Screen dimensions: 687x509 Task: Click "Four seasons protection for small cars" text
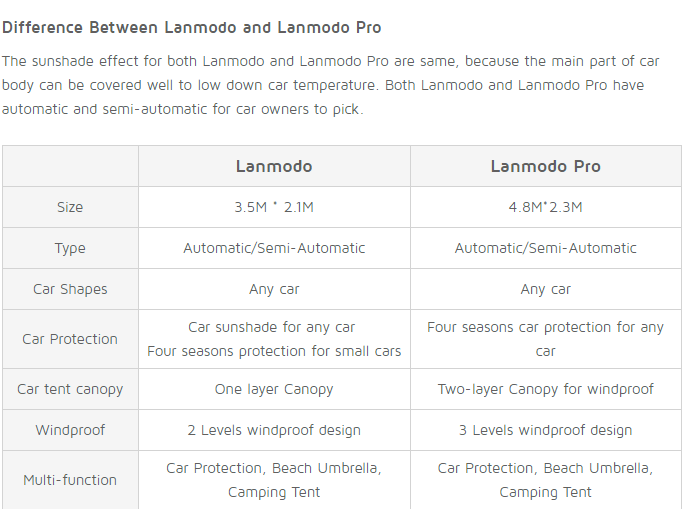(274, 351)
